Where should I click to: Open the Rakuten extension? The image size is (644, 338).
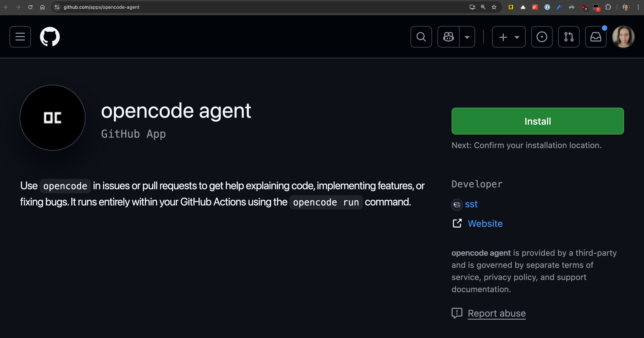coord(511,7)
